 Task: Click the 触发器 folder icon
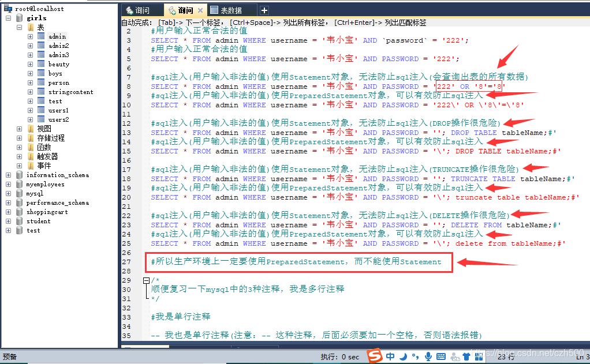pyautogui.click(x=31, y=156)
